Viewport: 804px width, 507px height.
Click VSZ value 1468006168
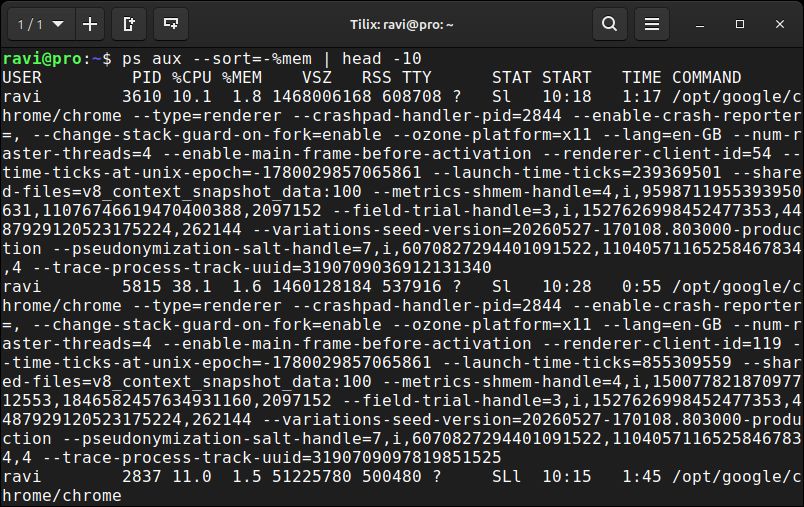[322, 97]
